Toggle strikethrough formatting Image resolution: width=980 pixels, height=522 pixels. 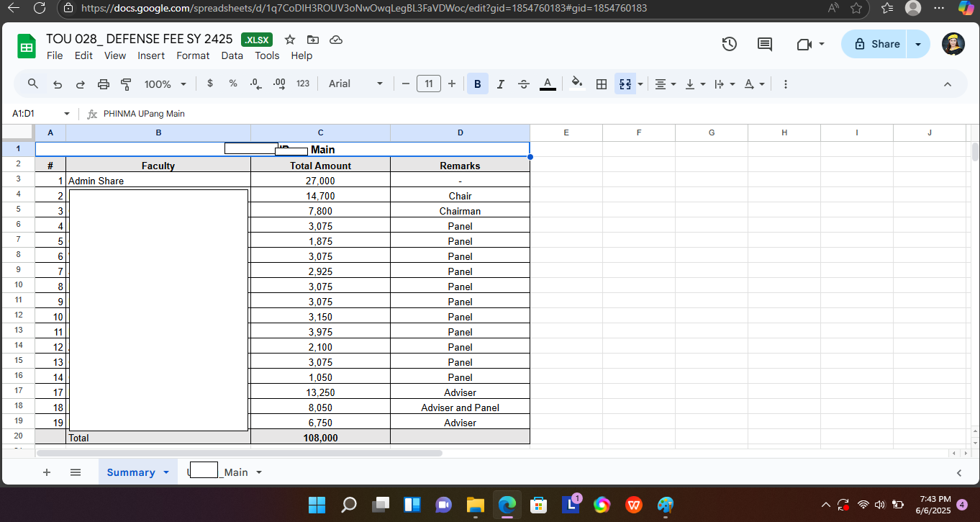(x=524, y=84)
